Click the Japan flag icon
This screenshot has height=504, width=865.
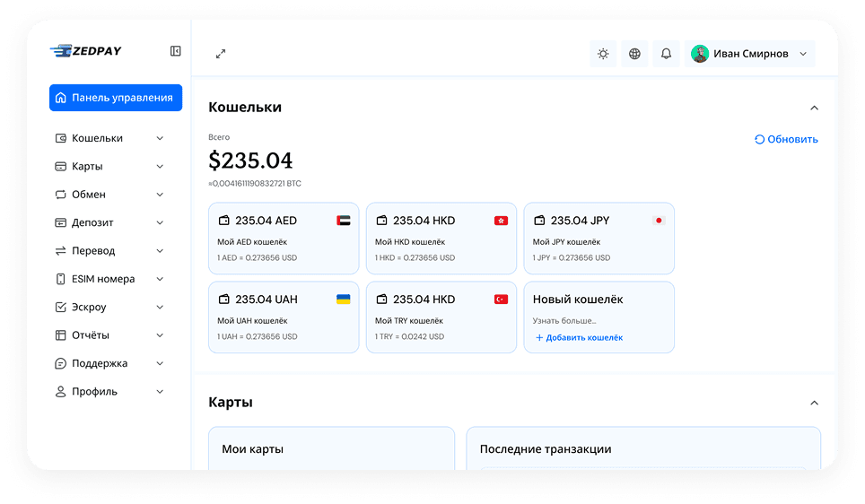[x=659, y=221]
